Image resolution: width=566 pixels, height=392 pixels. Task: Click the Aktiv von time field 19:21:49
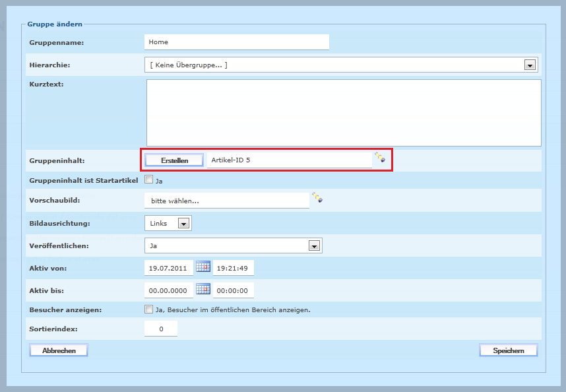click(x=234, y=268)
